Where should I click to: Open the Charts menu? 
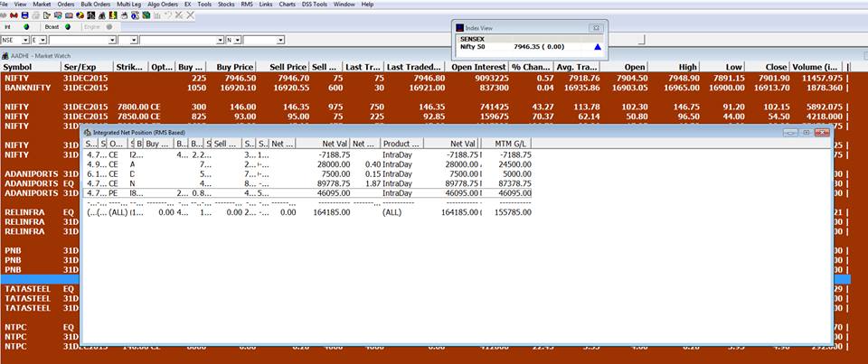pyautogui.click(x=287, y=4)
